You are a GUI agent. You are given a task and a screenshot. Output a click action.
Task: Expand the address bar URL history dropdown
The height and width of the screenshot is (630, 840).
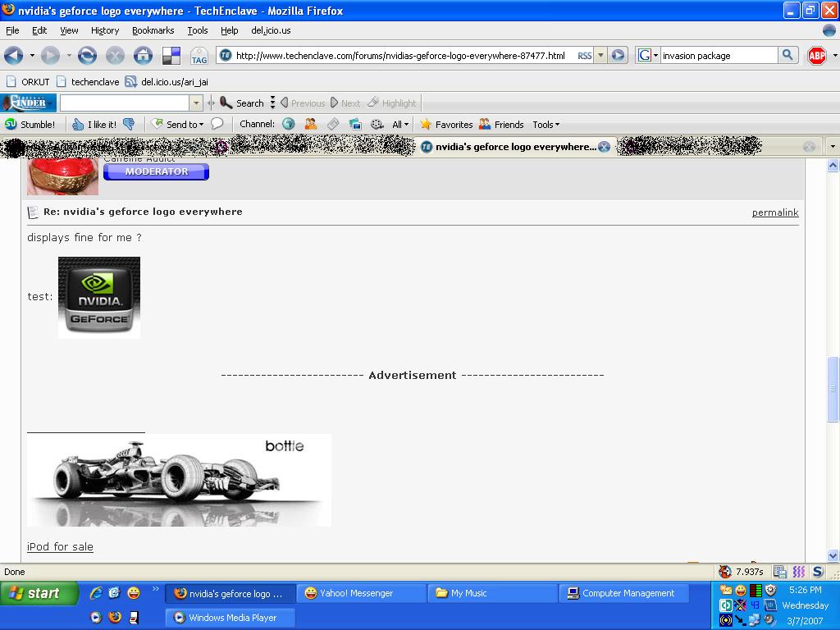pos(600,55)
